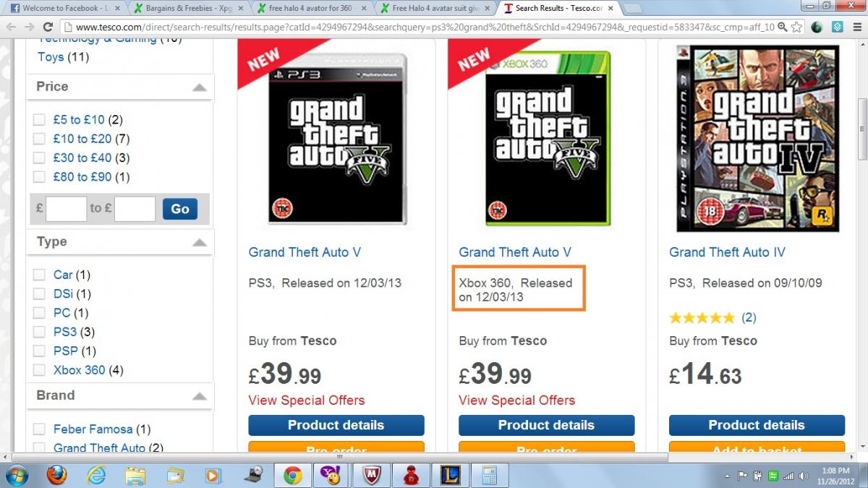Collapse the Price filter section
Viewport: 868px width, 488px height.
click(199, 87)
